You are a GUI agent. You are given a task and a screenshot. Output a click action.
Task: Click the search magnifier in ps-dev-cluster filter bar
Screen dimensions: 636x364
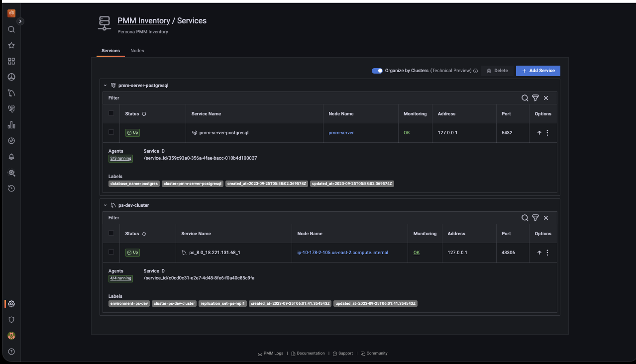coord(525,218)
